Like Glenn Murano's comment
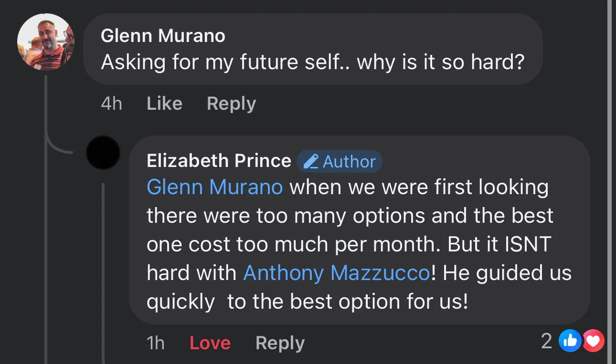 [x=164, y=104]
